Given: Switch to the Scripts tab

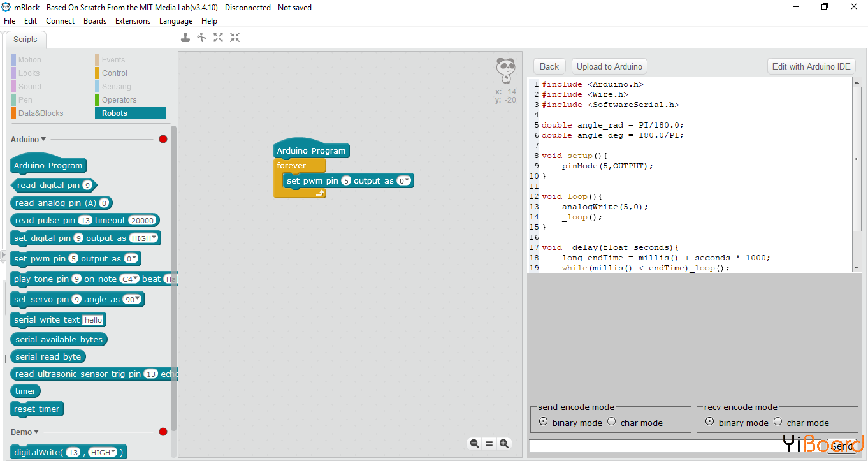Looking at the screenshot, I should coord(25,40).
